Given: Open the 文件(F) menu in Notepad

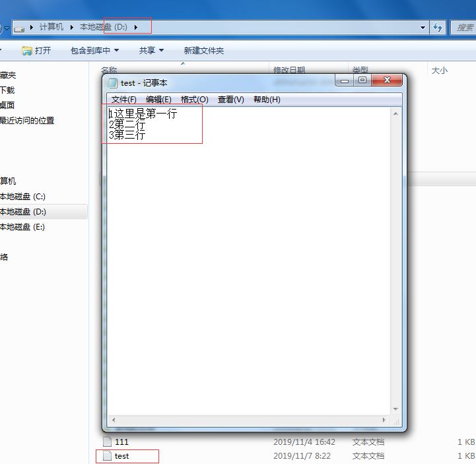Looking at the screenshot, I should pyautogui.click(x=124, y=100).
